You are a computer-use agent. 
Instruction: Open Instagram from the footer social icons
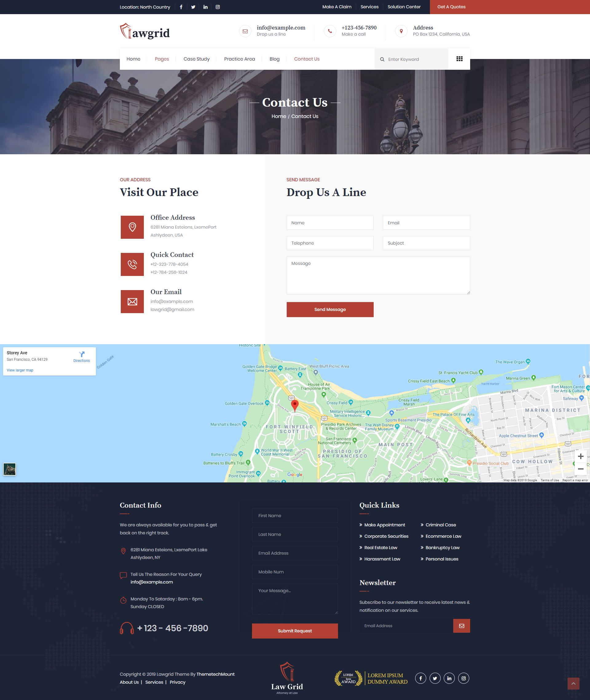[464, 678]
